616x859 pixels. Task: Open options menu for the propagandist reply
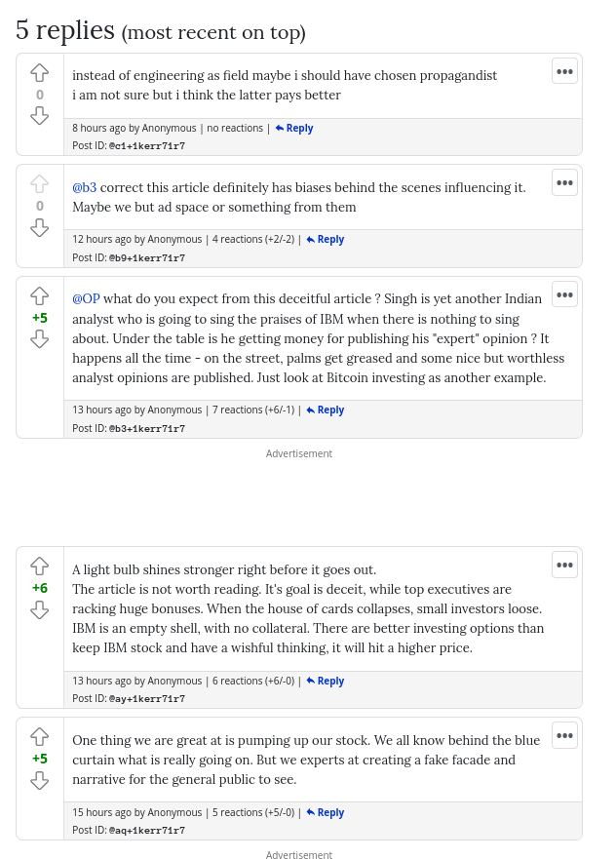click(564, 71)
